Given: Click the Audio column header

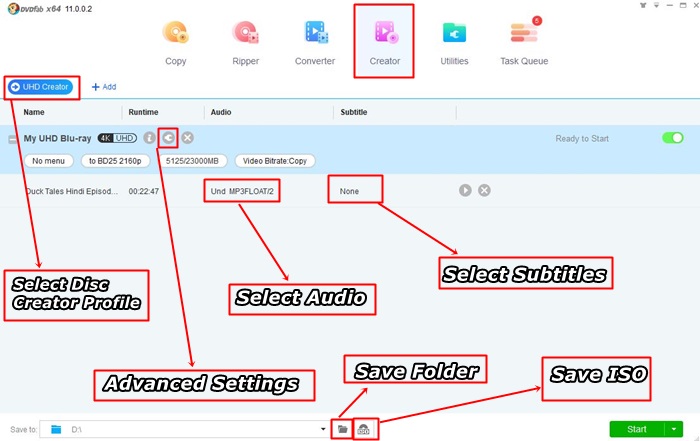Looking at the screenshot, I should click(x=221, y=112).
